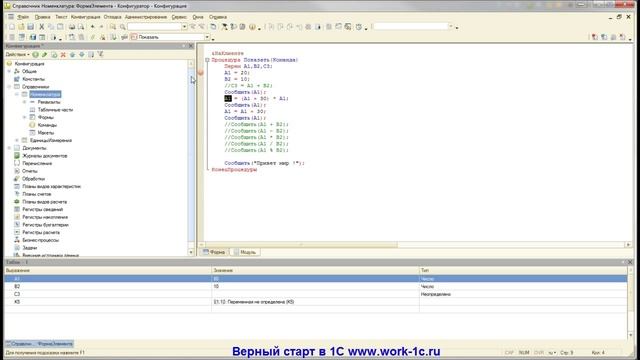Select the K5 expression row in Табло
Image resolution: width=640 pixels, height=360 pixels.
[x=316, y=302]
